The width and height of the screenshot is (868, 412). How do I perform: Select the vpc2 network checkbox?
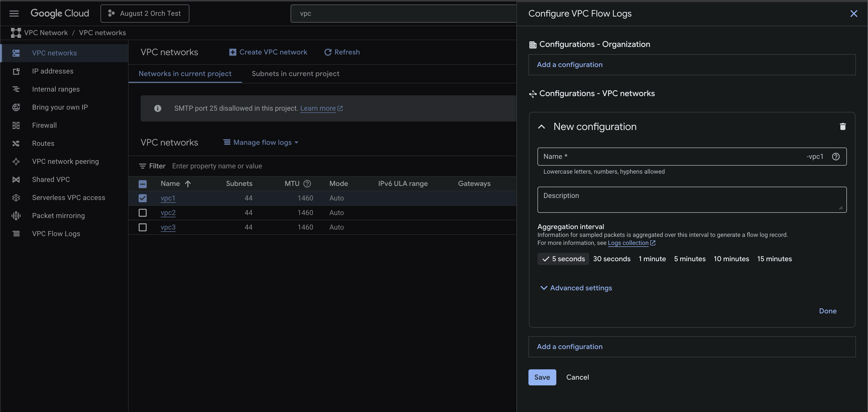point(143,213)
